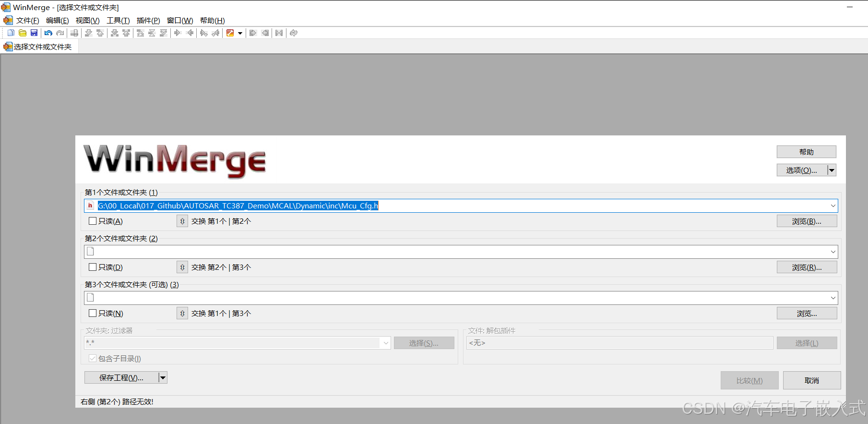Go to Last Difference toolbar icon

point(164,33)
